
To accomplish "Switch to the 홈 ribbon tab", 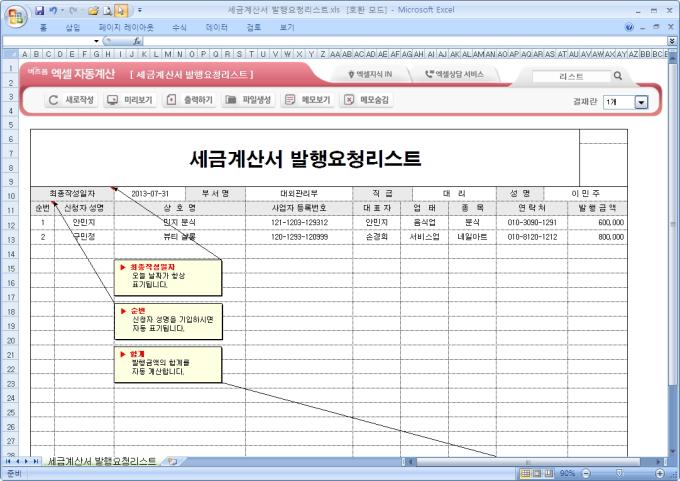I will pyautogui.click(x=43, y=27).
